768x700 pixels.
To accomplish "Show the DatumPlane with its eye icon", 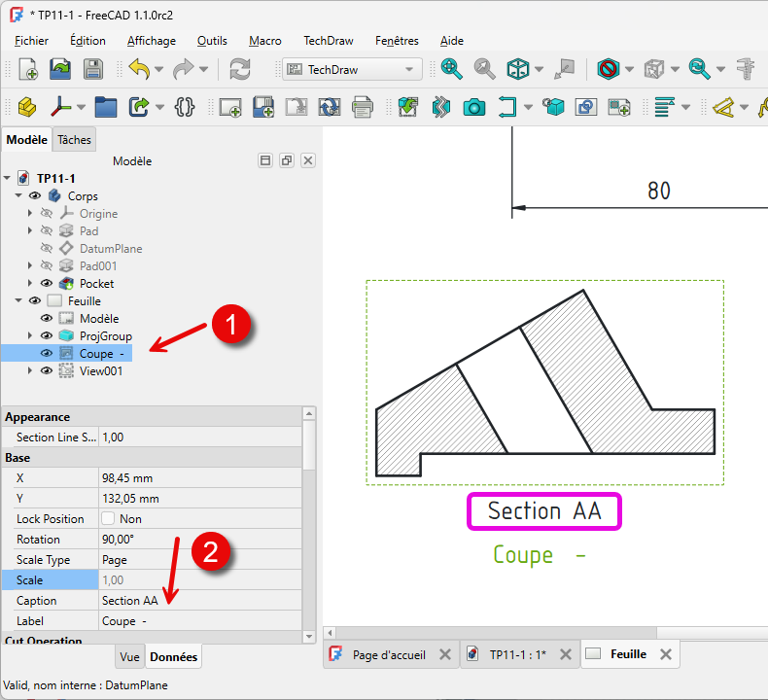I will click(x=47, y=249).
